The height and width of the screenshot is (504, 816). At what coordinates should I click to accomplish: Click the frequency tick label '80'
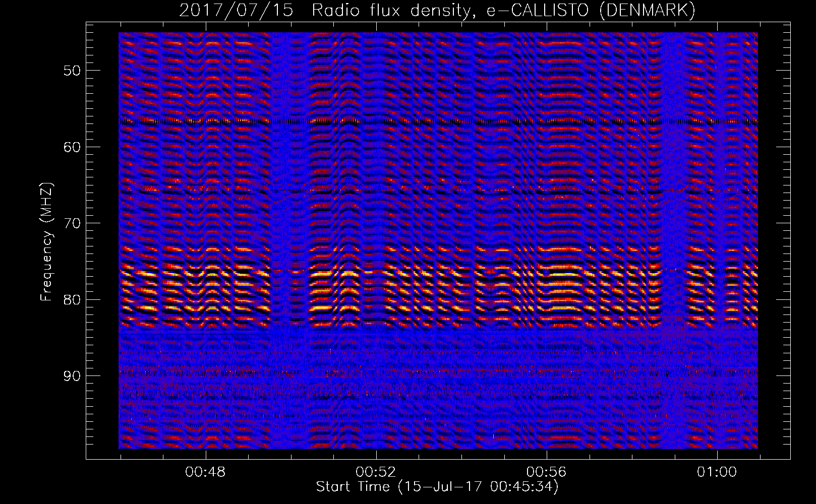click(72, 300)
